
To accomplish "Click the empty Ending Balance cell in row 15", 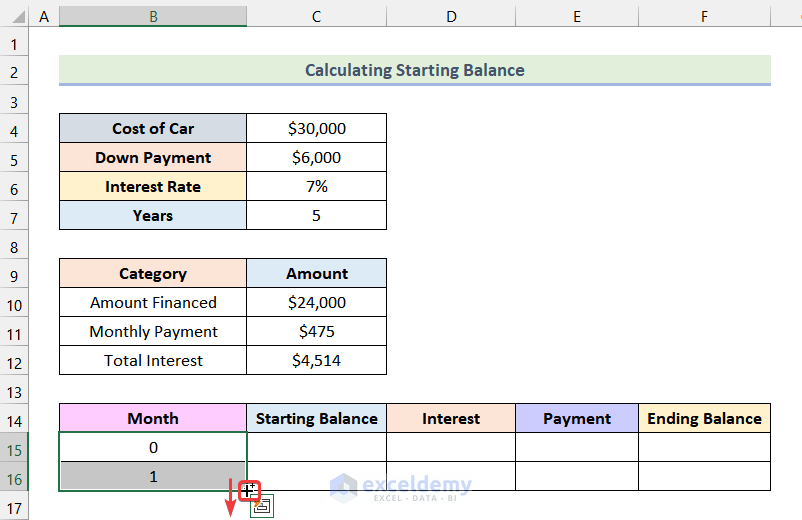I will (x=704, y=447).
